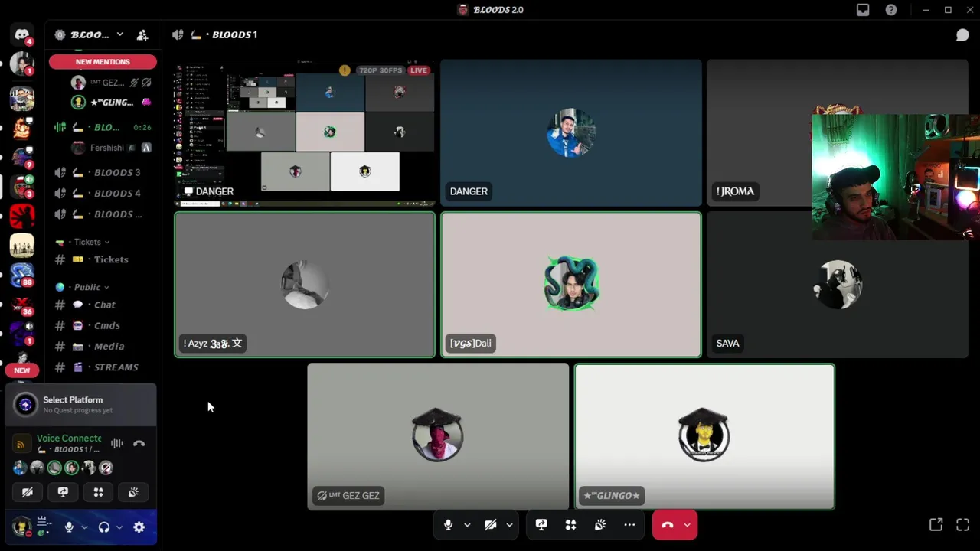Screen dimensions: 980x551
Task: Click Voice Connected status text
Action: tap(69, 439)
